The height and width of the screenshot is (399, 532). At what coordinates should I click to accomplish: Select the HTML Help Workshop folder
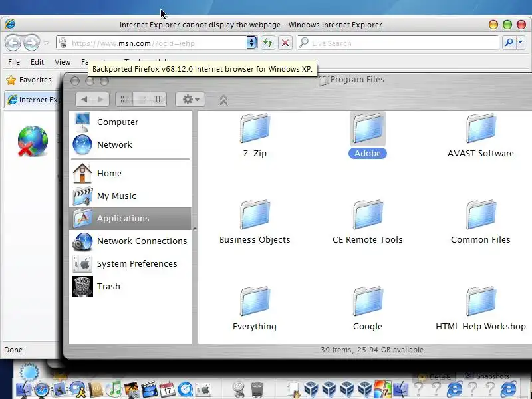[481, 309]
